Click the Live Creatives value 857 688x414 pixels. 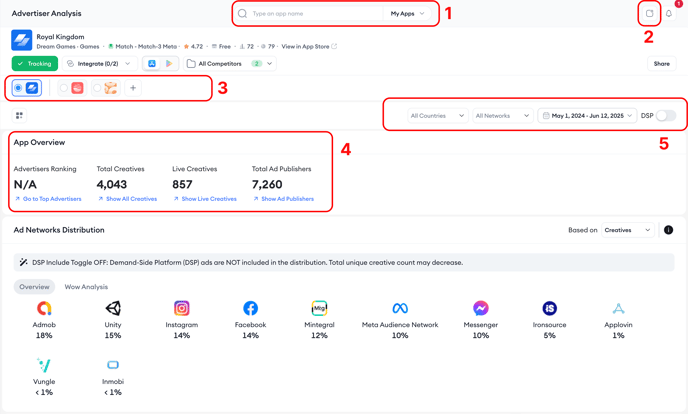coord(182,185)
